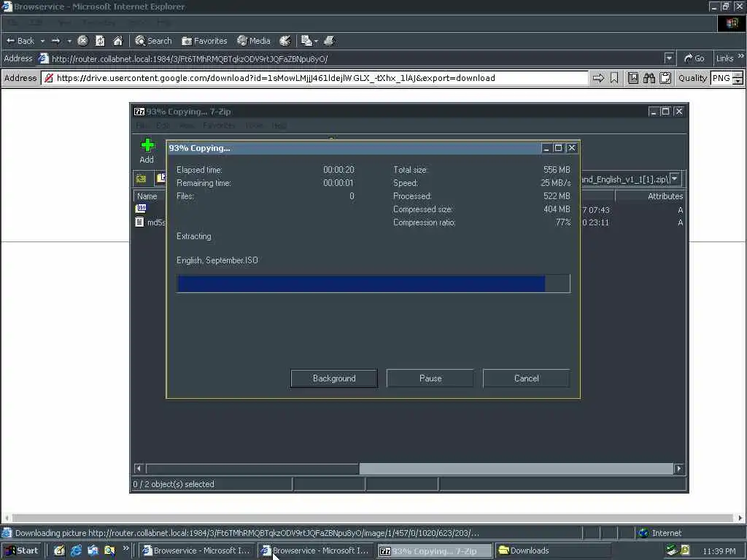This screenshot has height=560, width=747.
Task: Click the network tray icon
Action: tap(672, 551)
